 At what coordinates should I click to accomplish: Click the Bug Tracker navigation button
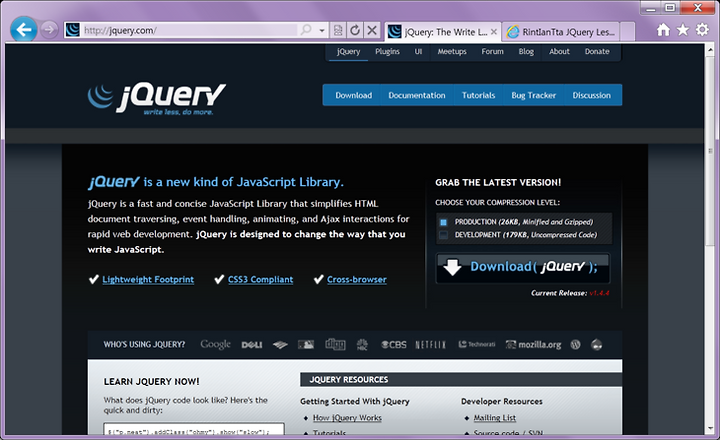pyautogui.click(x=534, y=95)
